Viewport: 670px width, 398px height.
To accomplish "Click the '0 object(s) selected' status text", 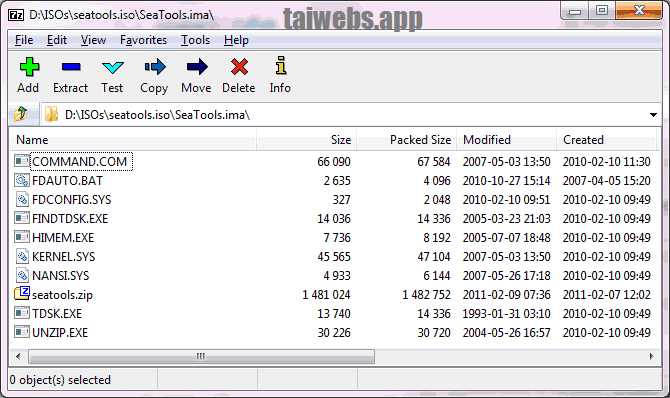I will [x=60, y=380].
